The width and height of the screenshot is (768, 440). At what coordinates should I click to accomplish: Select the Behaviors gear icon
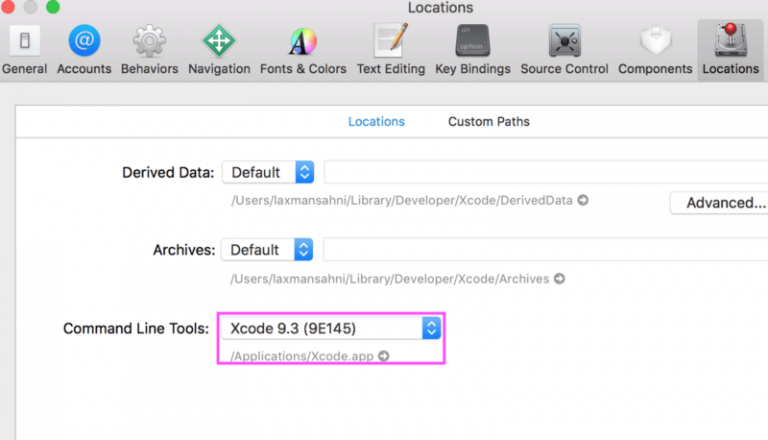pyautogui.click(x=149, y=41)
